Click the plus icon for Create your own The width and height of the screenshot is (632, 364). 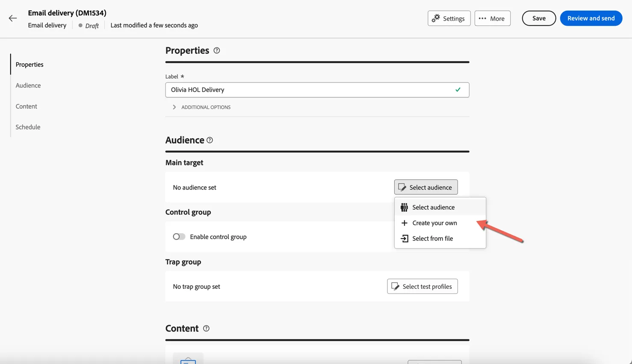[x=404, y=223]
